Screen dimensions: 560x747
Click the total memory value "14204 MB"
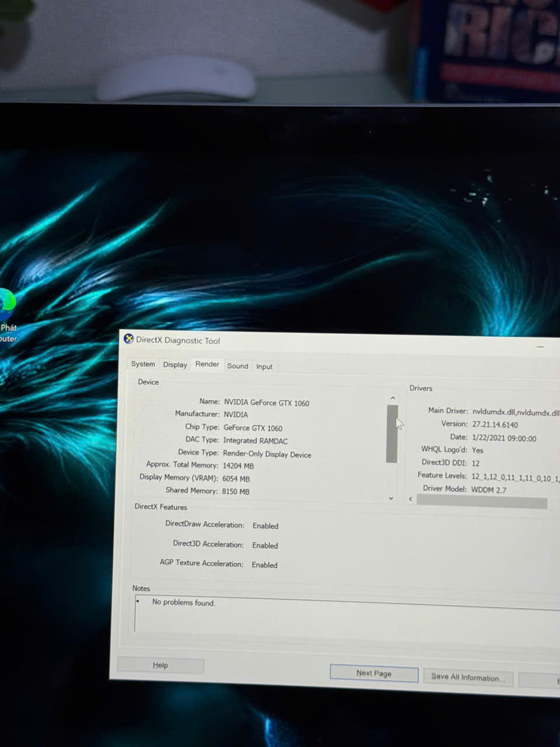tap(238, 466)
